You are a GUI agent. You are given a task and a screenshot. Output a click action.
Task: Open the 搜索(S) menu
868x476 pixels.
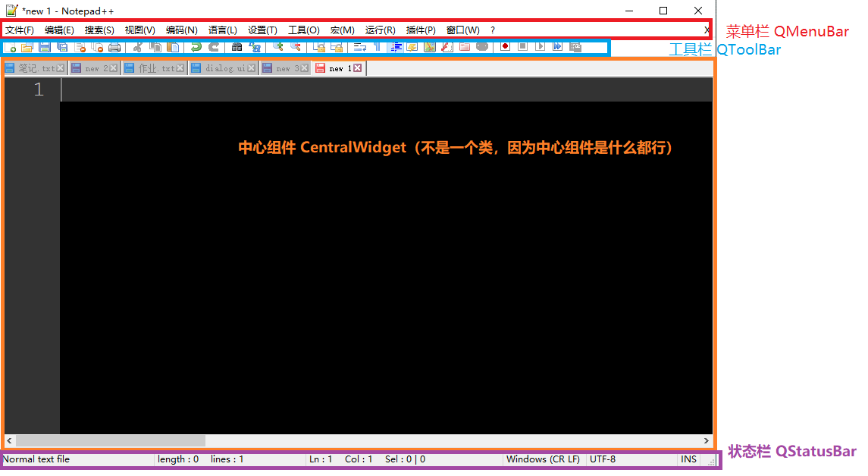point(99,30)
